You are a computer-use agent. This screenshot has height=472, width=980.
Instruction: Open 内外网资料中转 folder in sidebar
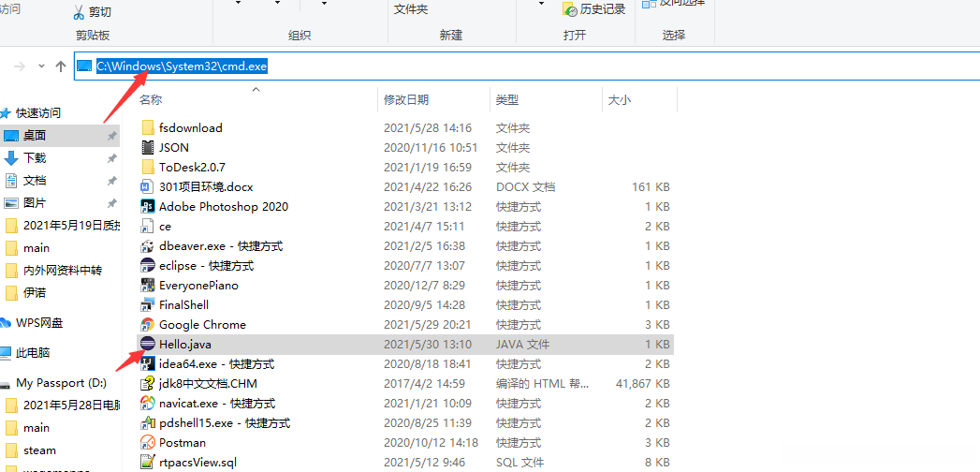coord(63,271)
